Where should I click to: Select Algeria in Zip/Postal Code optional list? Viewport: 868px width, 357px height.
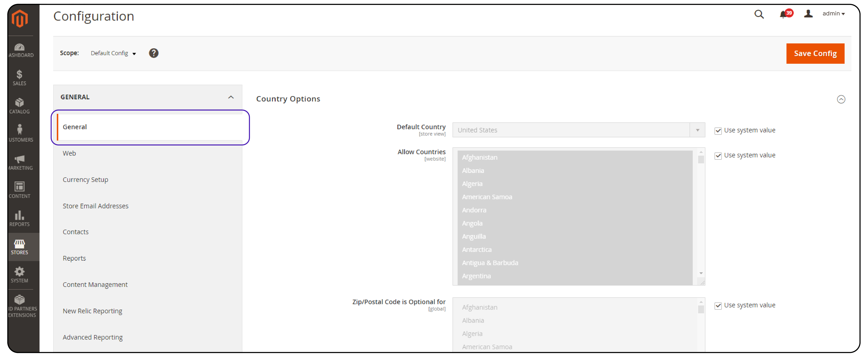point(575,334)
